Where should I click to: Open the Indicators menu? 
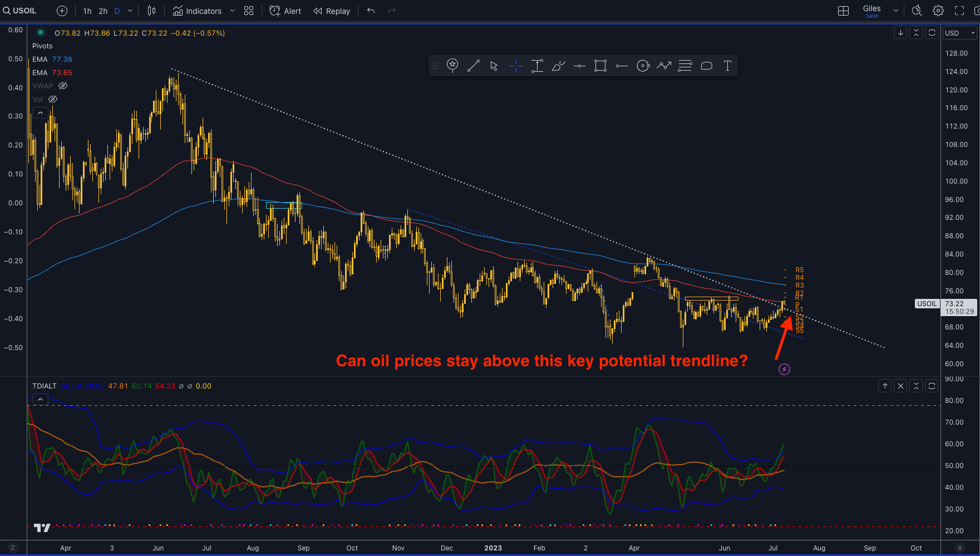(197, 11)
